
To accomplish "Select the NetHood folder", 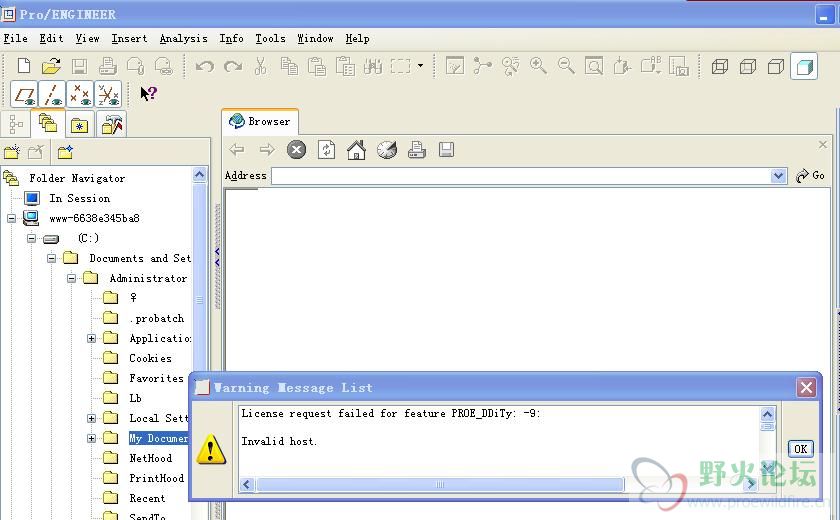I will pos(151,458).
